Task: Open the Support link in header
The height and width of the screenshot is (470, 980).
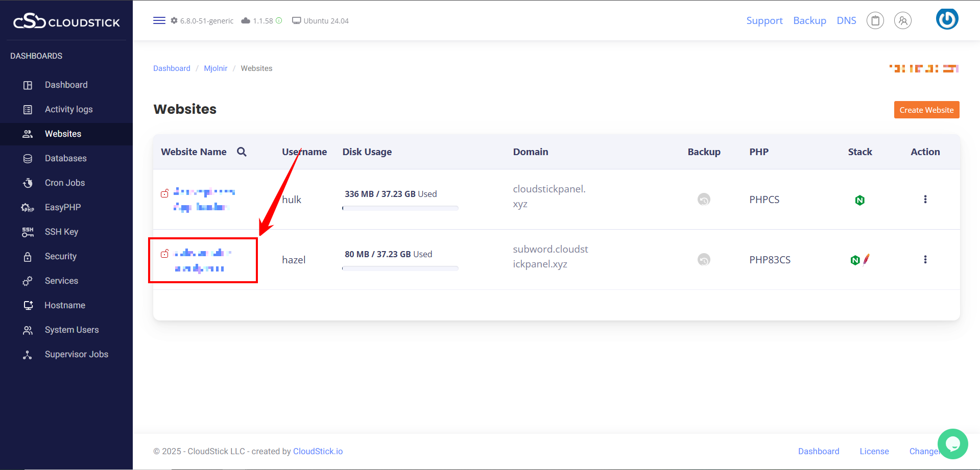Action: (764, 20)
